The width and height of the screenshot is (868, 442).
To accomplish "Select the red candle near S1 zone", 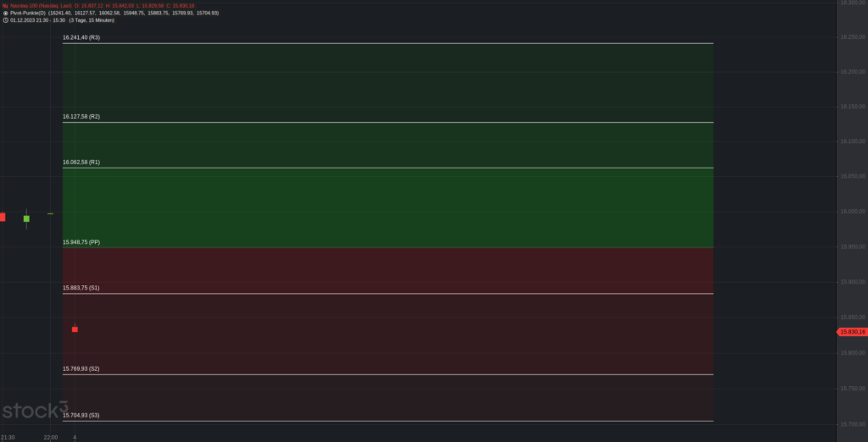I will (75, 329).
